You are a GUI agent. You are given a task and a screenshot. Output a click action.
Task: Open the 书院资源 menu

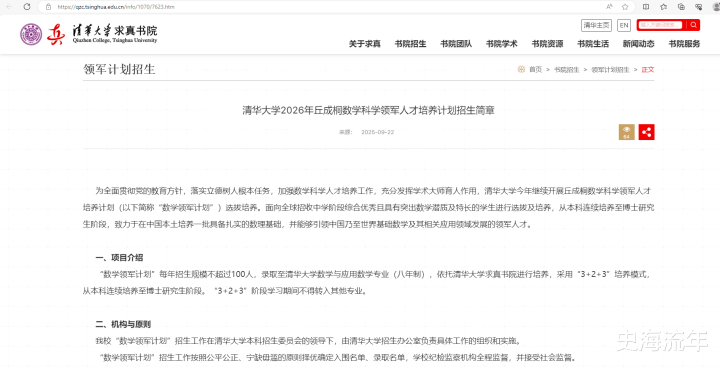(x=547, y=44)
